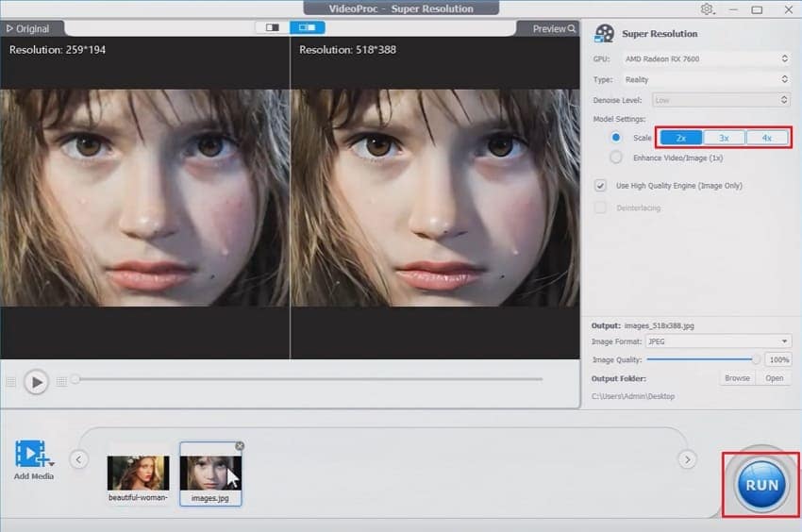This screenshot has width=802, height=532.
Task: Select Enhance Video/Image (1x) radio button
Action: (x=616, y=158)
